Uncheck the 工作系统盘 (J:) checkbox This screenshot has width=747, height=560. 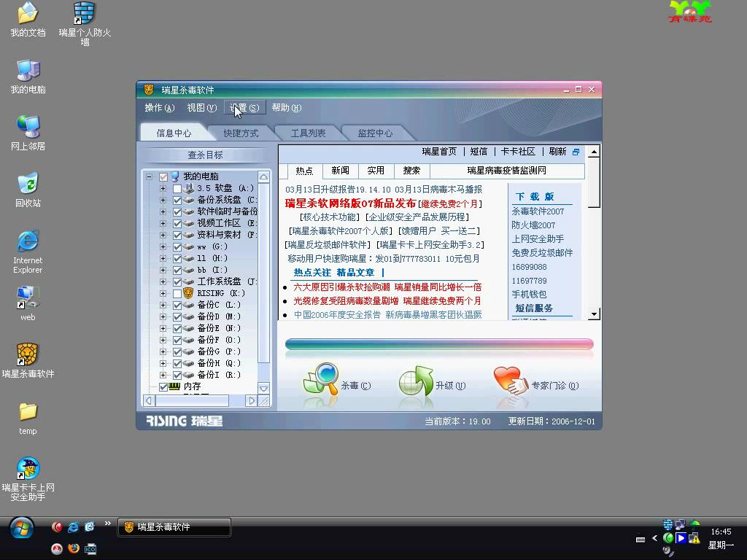tap(177, 282)
